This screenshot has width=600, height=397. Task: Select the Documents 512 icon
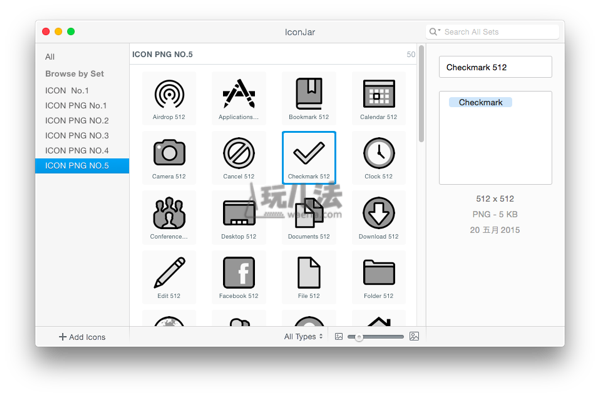(309, 217)
